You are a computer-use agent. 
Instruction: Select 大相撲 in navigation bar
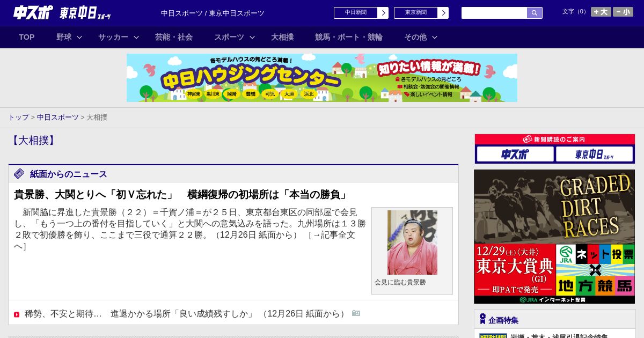282,37
